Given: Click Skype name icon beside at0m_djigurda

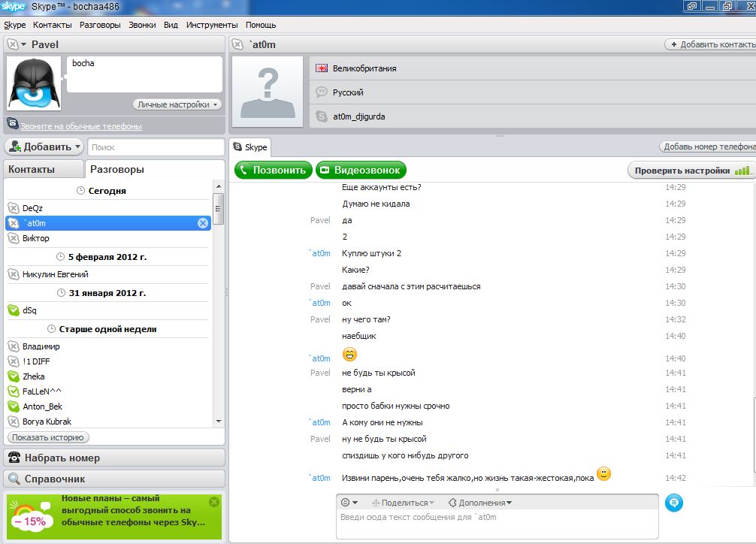Looking at the screenshot, I should coord(322,116).
